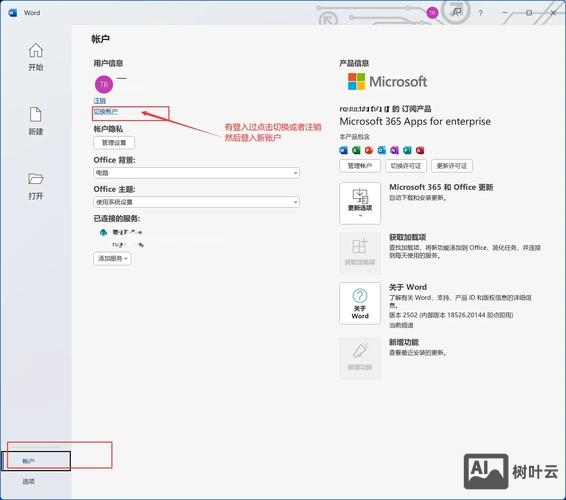
Task: Click the 切换许可证 button
Action: [x=406, y=166]
